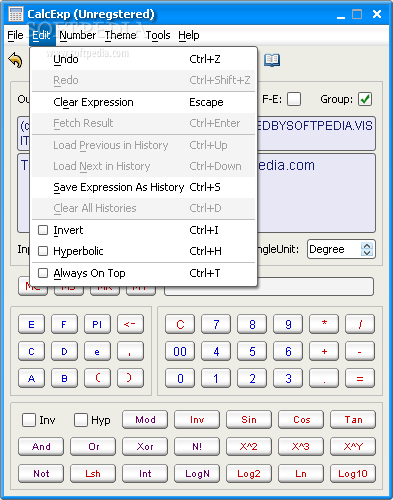Choose Undo from the Edit menu

coord(143,59)
